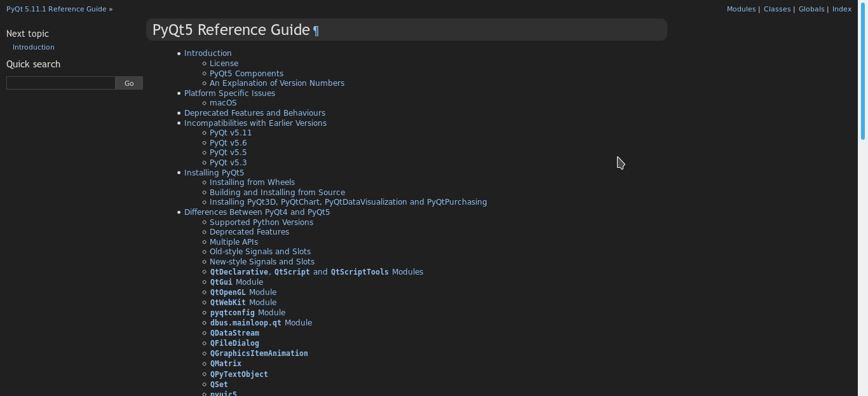View Incompatibilities with Earlier Versions
The width and height of the screenshot is (868, 396).
[255, 123]
